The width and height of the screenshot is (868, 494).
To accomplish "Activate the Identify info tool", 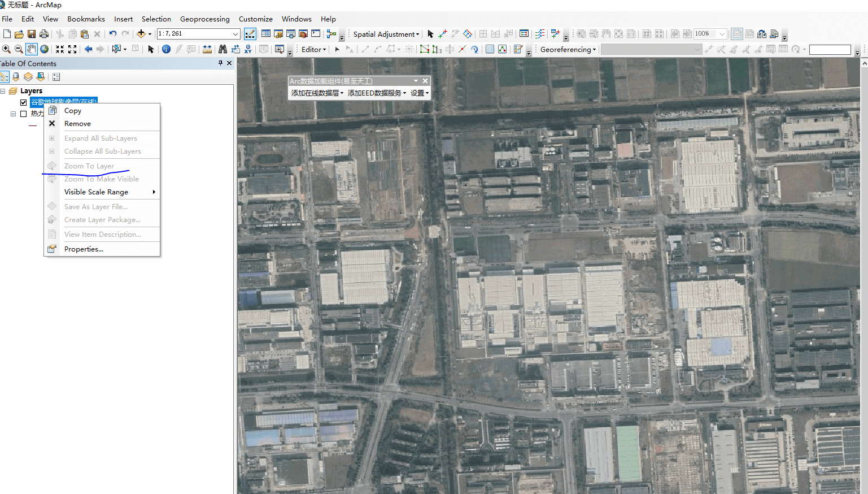I will click(x=166, y=49).
